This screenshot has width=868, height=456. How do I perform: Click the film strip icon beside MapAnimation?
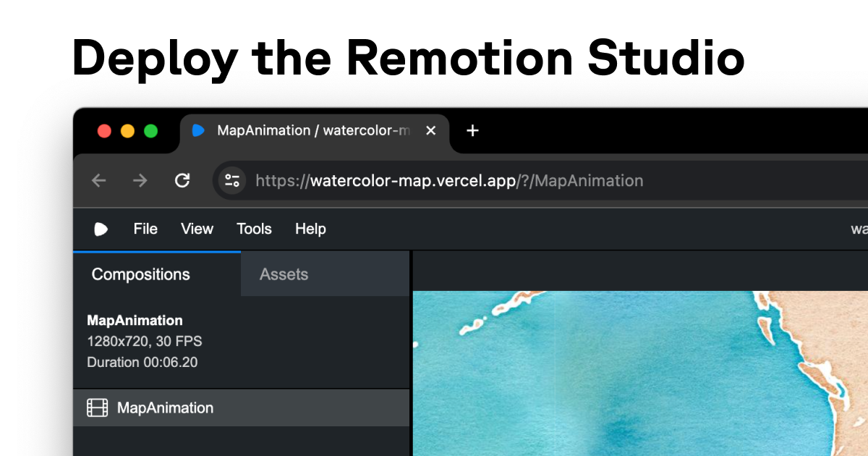pyautogui.click(x=98, y=408)
